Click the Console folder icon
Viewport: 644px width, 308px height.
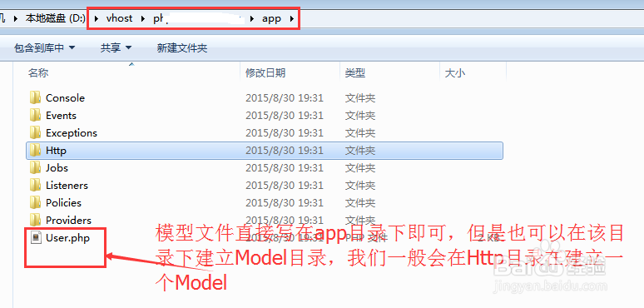[35, 97]
